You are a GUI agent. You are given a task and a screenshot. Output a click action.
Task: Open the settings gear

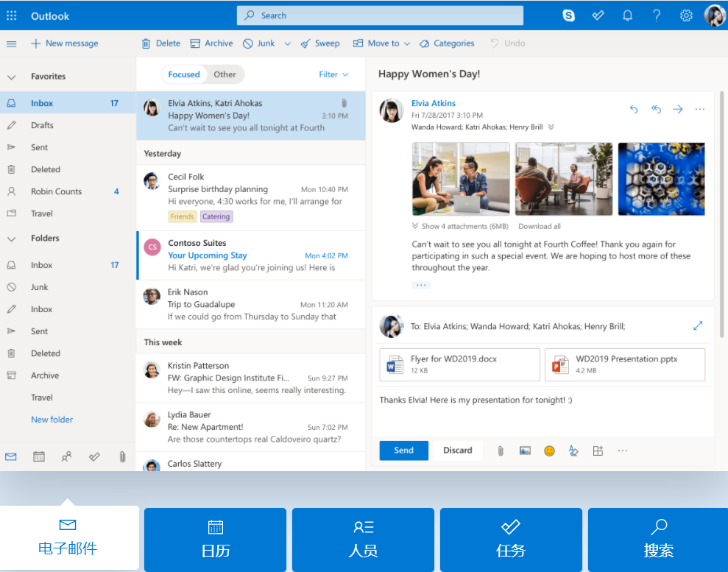686,15
